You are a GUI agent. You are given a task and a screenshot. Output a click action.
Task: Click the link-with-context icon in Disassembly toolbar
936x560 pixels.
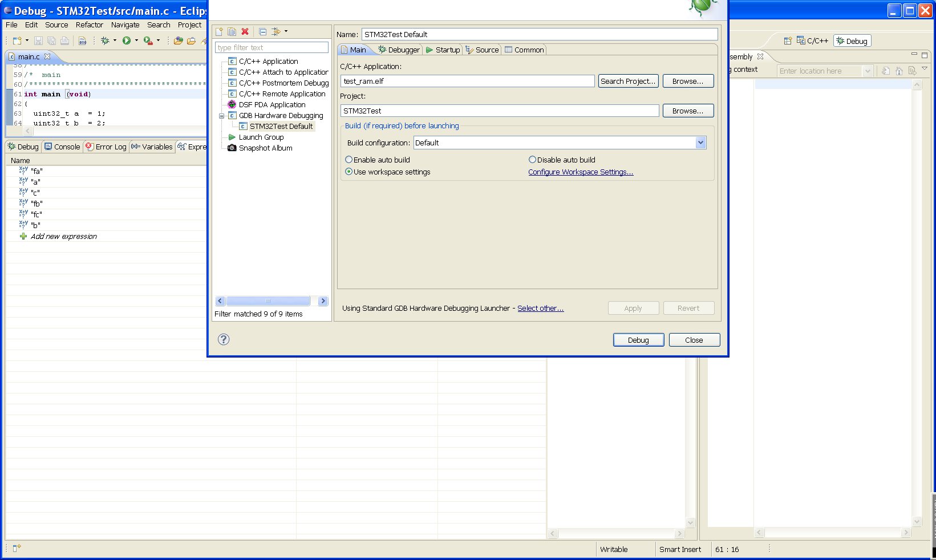point(912,71)
